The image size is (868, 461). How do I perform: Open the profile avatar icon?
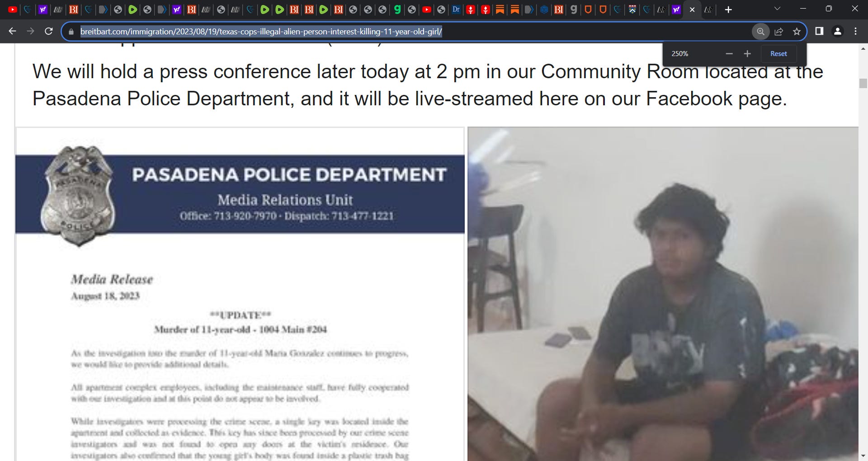837,31
